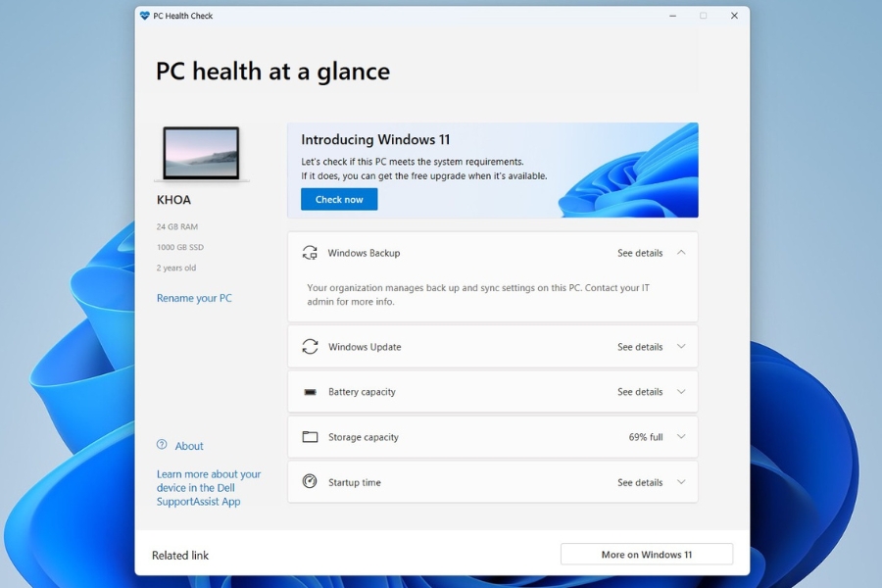Open More on Windows 11 button

(647, 555)
